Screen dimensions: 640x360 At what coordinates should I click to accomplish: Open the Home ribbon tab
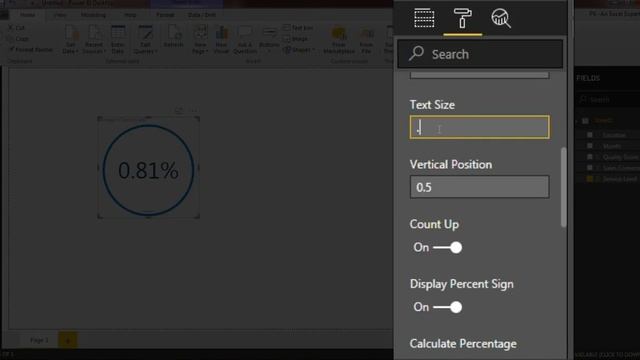pos(28,15)
